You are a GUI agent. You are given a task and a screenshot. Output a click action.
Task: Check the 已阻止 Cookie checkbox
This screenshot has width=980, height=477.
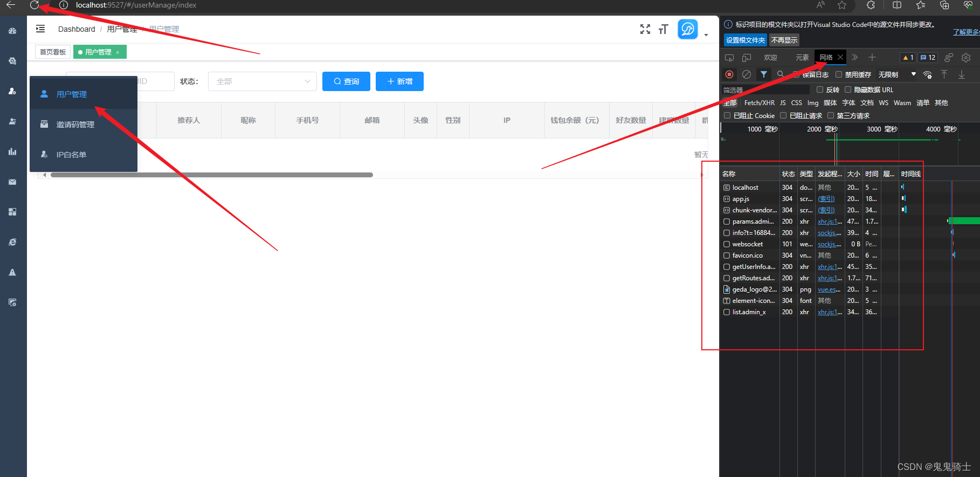click(727, 115)
